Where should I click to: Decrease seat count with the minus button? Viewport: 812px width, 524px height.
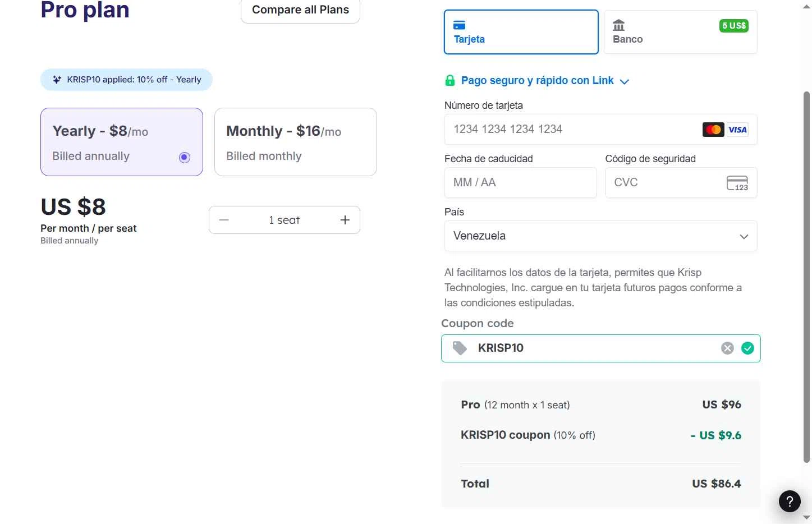224,220
